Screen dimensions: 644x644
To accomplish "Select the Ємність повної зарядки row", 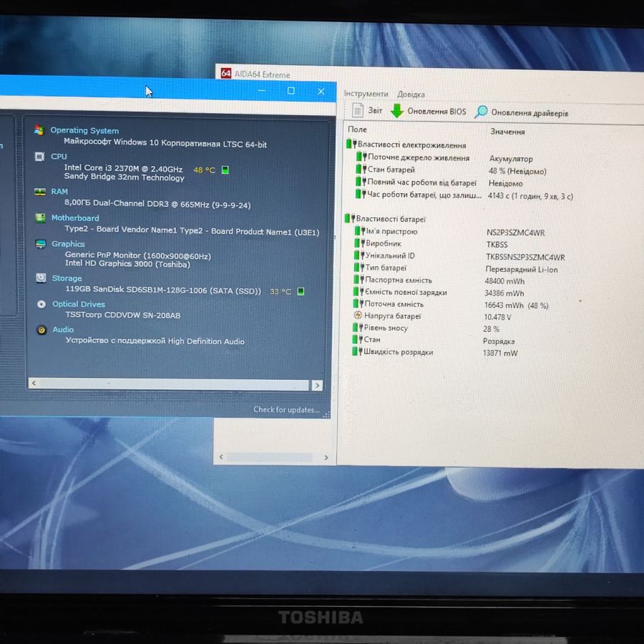I will coord(439,293).
